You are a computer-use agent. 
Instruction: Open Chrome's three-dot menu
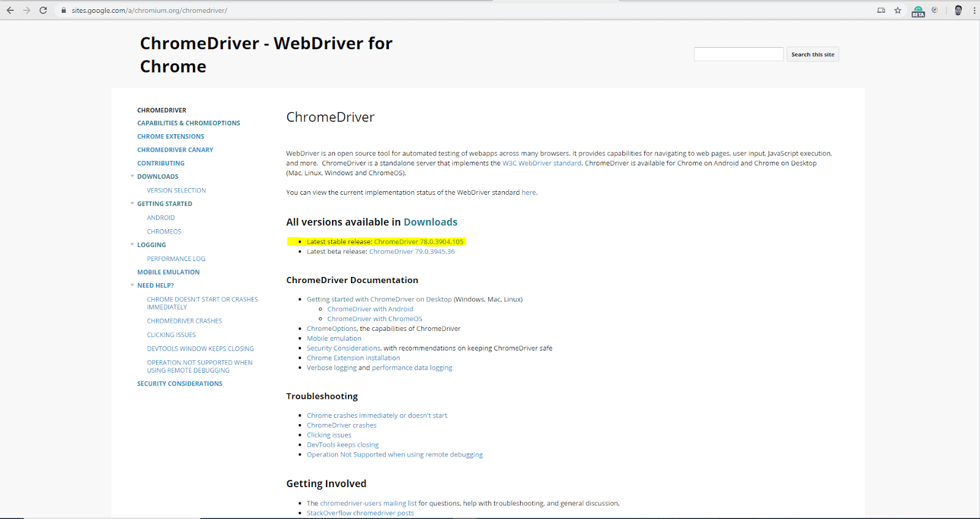[x=974, y=10]
